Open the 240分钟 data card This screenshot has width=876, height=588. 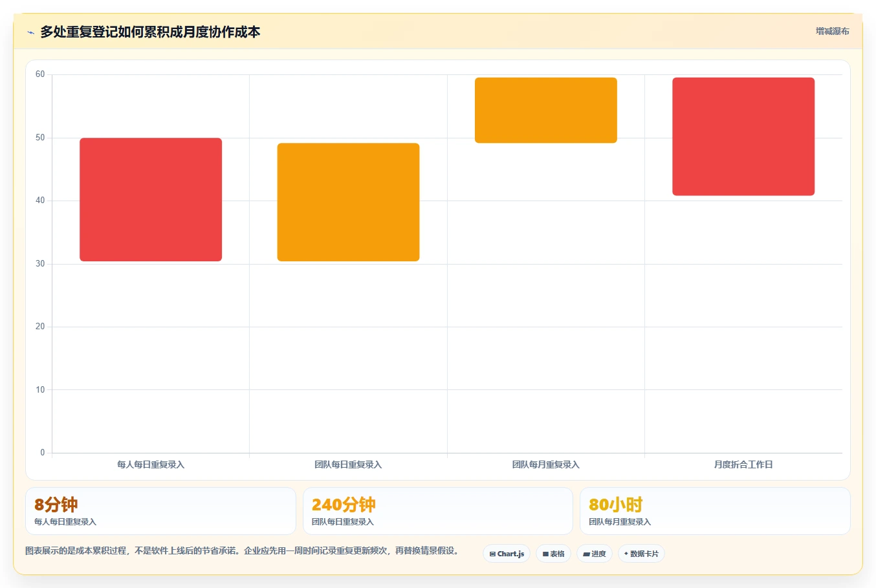tap(438, 511)
